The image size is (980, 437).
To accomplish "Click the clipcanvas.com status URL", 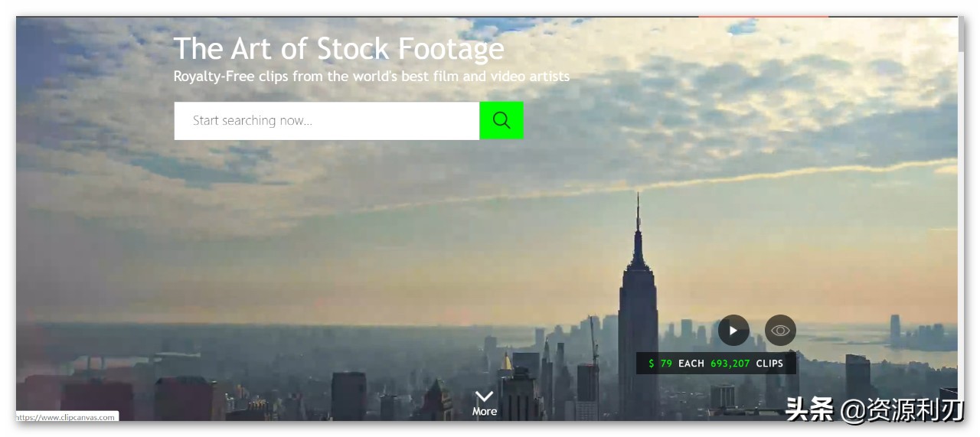I will click(x=67, y=417).
